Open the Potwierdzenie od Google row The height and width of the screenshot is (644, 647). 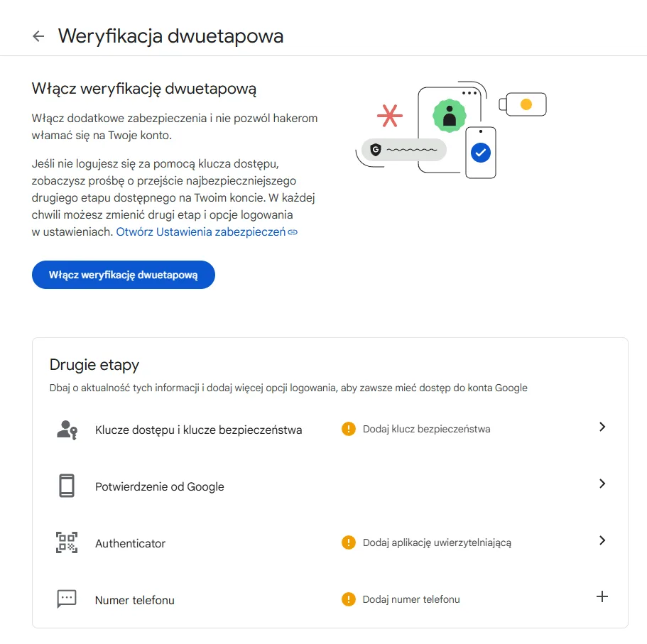click(159, 486)
